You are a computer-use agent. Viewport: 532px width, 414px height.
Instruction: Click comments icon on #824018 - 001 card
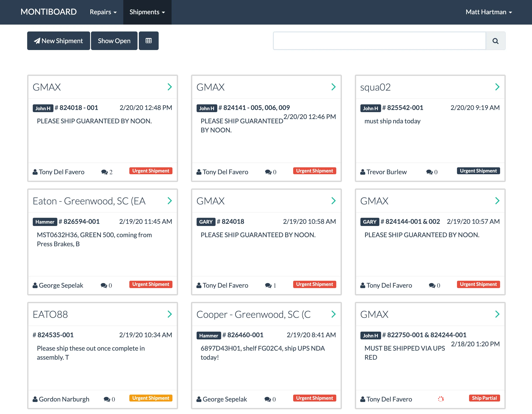point(104,172)
